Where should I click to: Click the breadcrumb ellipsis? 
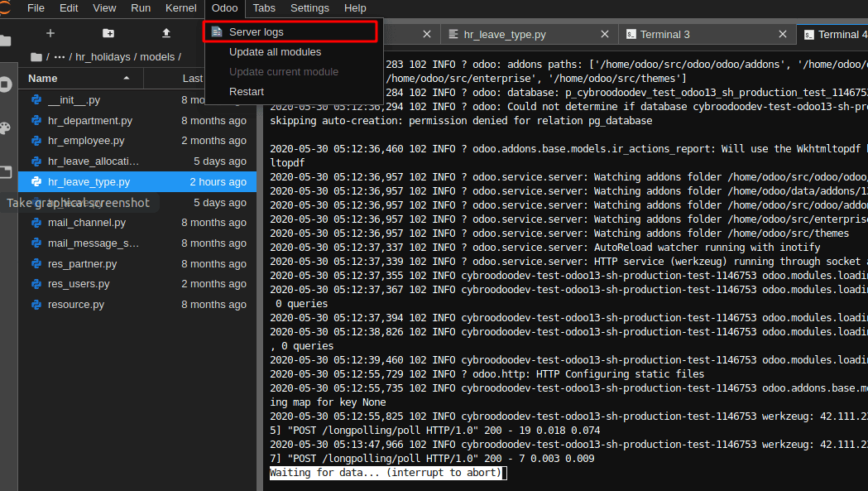tap(60, 57)
